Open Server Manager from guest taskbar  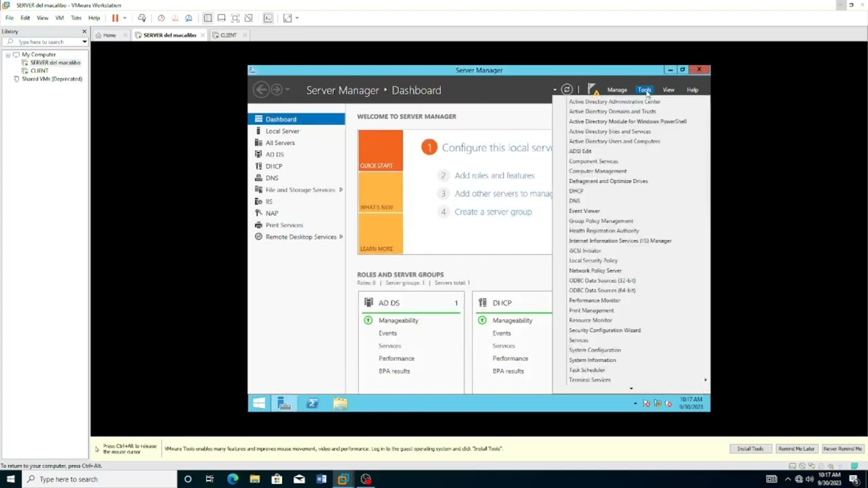pyautogui.click(x=284, y=403)
